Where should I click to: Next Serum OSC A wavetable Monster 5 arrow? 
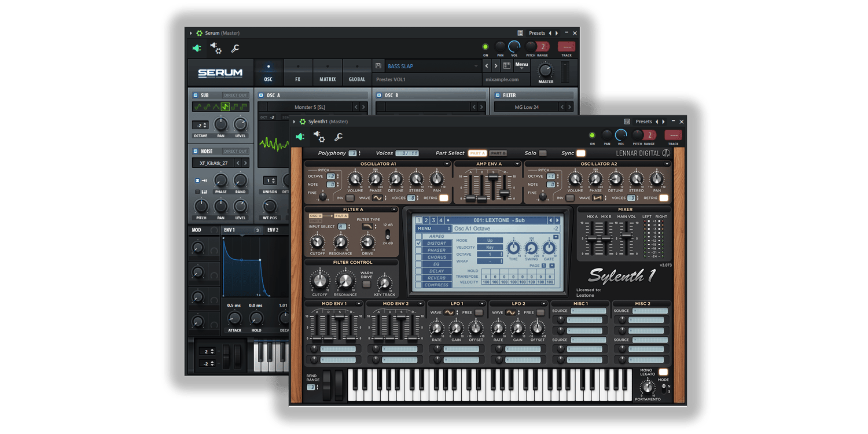click(363, 107)
